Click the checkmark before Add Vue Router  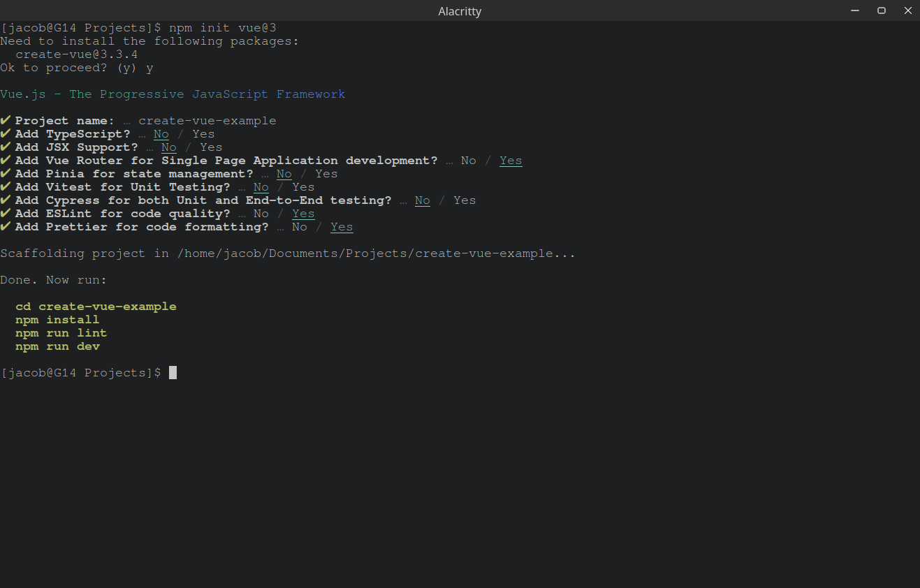point(6,161)
